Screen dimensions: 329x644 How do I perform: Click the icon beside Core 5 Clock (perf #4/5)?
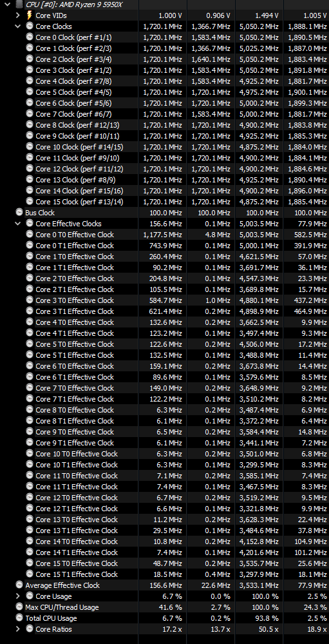(x=29, y=92)
